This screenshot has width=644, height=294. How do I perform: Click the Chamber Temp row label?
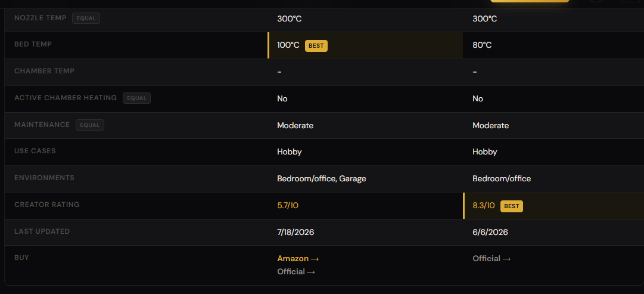(44, 71)
